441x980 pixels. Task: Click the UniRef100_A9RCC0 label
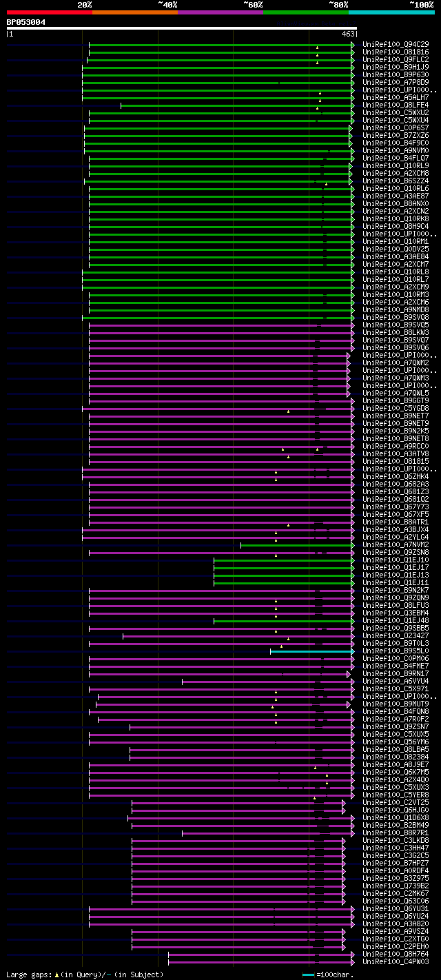pos(396,447)
